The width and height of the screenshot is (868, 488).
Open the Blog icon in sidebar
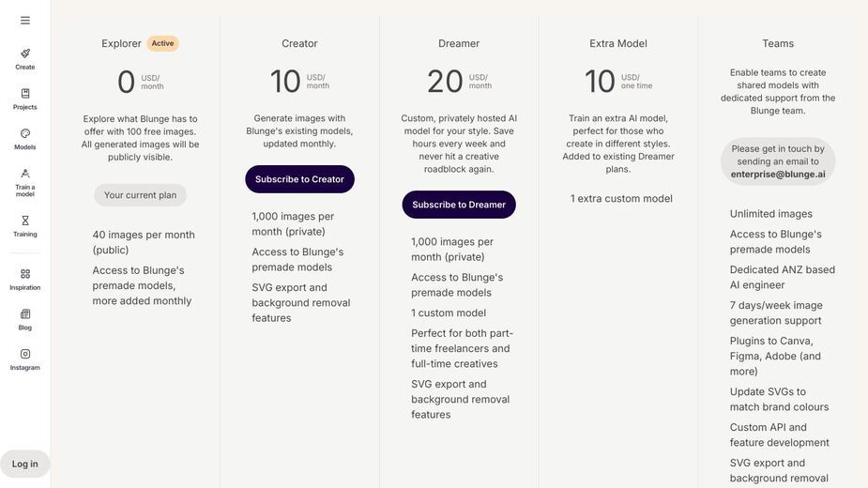(x=25, y=314)
